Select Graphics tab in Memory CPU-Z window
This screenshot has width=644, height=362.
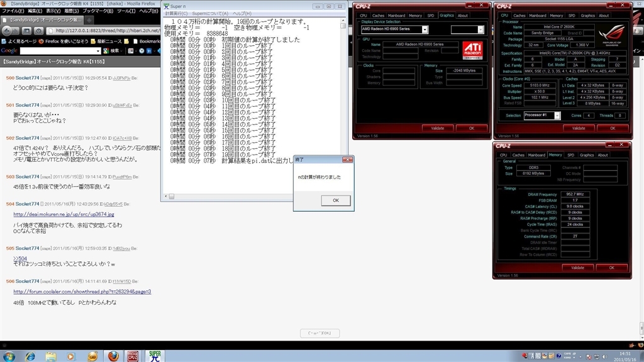pos(587,155)
